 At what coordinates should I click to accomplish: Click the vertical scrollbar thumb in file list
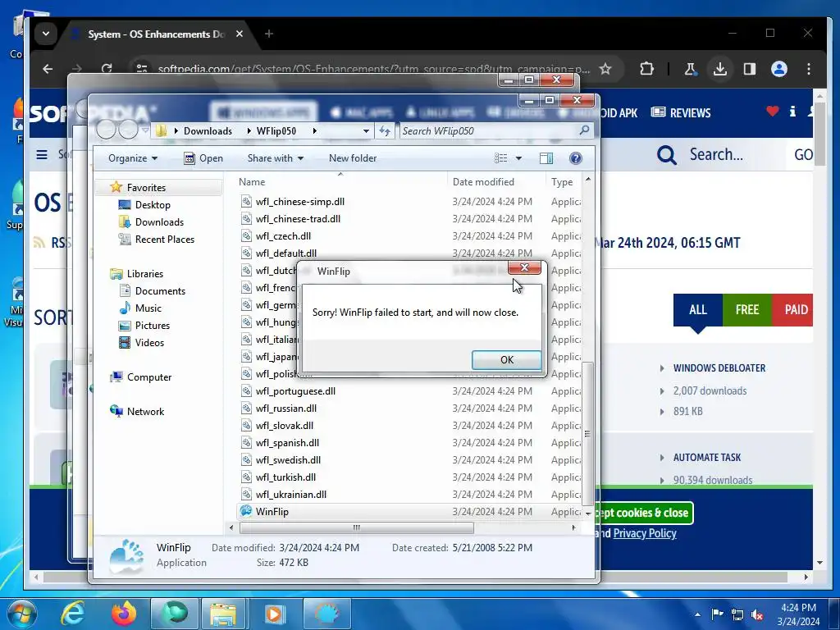pyautogui.click(x=587, y=433)
